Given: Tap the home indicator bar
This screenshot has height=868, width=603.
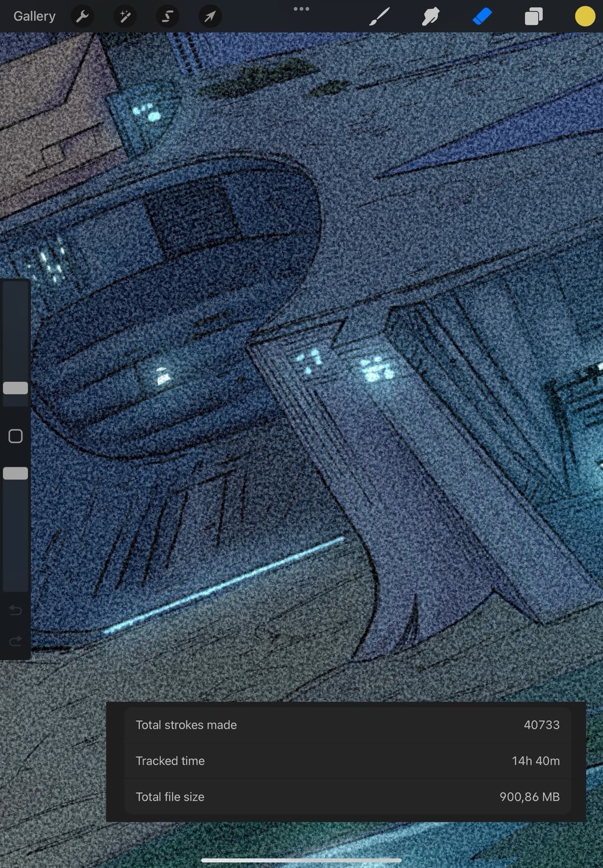Looking at the screenshot, I should click(x=301, y=860).
